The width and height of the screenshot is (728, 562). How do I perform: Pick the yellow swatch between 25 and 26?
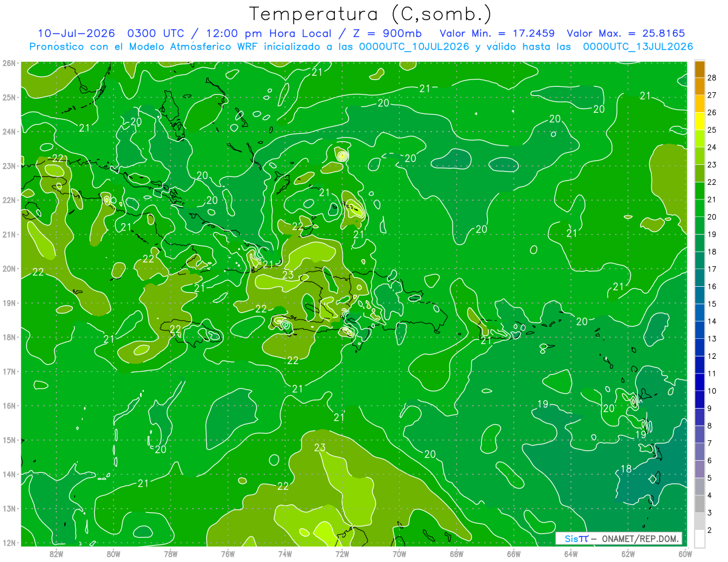tap(699, 121)
